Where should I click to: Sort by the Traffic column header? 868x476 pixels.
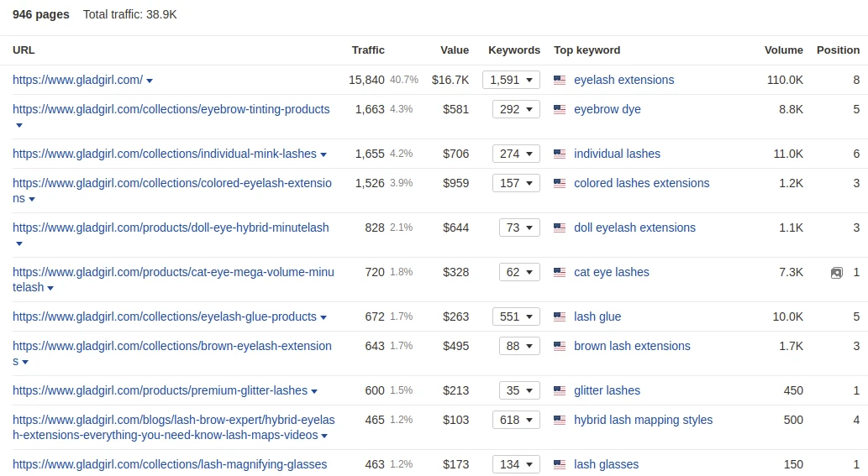[368, 50]
